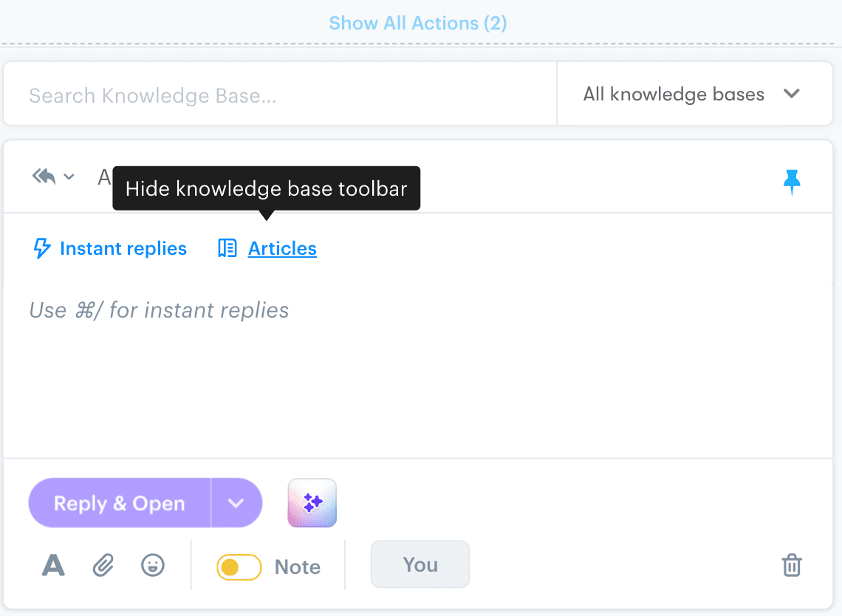842x616 pixels.
Task: Delete the draft with the trash icon
Action: (x=792, y=565)
